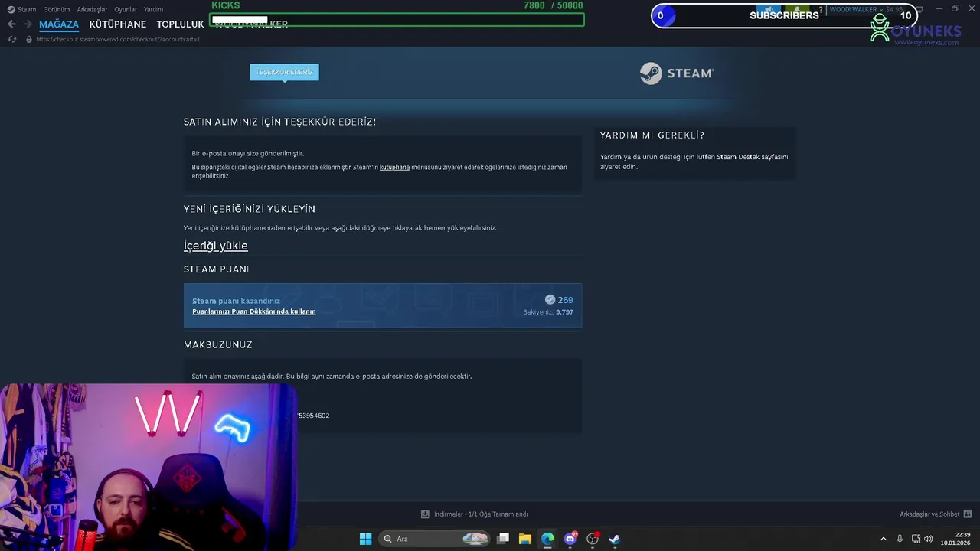Viewport: 980px width, 551px height.
Task: Open Task View on the taskbar
Action: [503, 539]
